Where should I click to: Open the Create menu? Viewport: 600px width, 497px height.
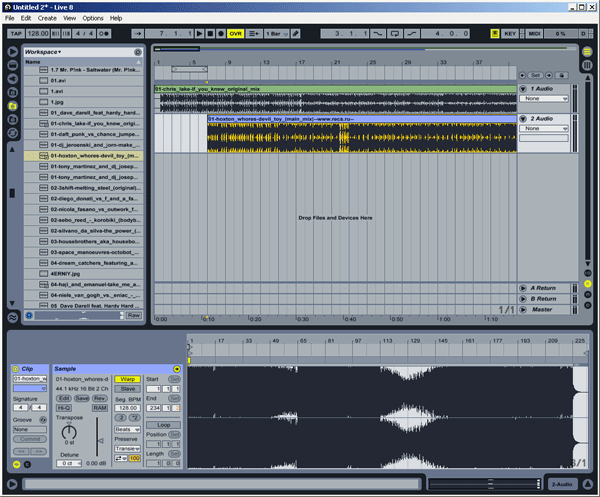[46, 18]
